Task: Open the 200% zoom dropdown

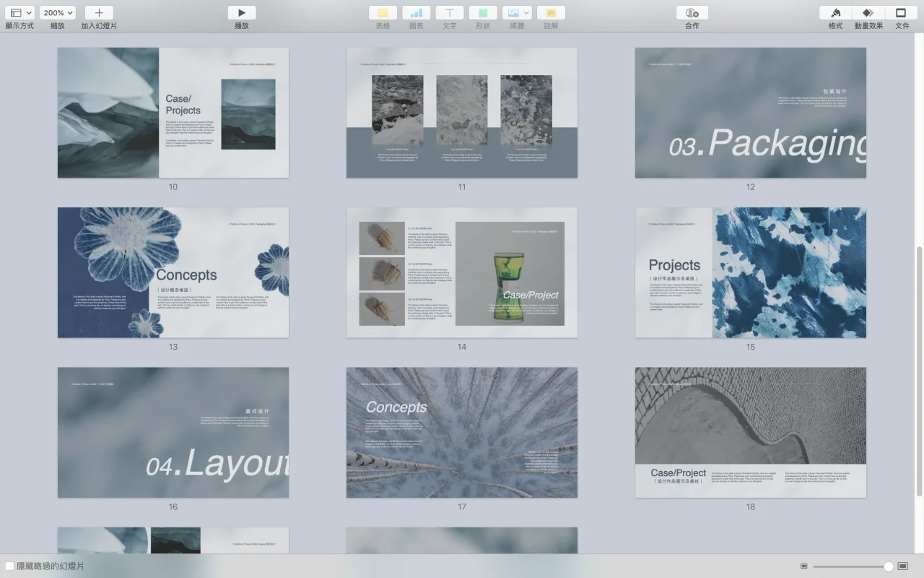Action: pyautogui.click(x=58, y=13)
